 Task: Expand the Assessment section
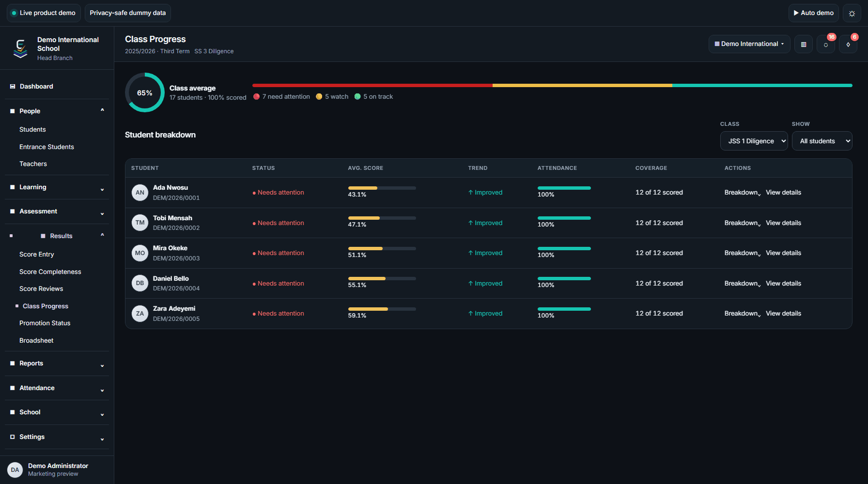point(57,212)
